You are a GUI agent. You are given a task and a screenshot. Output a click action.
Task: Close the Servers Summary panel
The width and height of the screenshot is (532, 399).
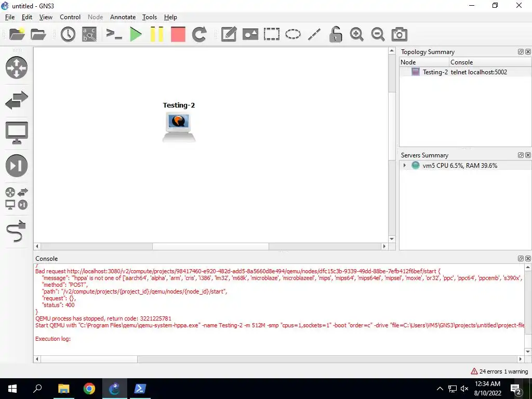(528, 155)
